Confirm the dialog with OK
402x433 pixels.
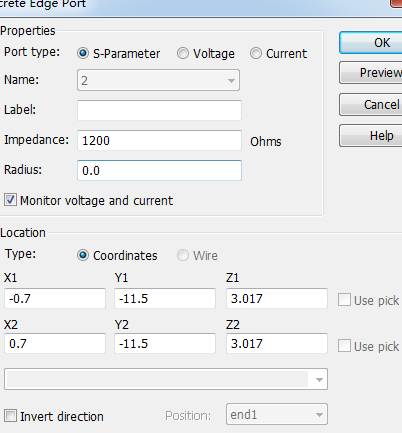click(371, 43)
